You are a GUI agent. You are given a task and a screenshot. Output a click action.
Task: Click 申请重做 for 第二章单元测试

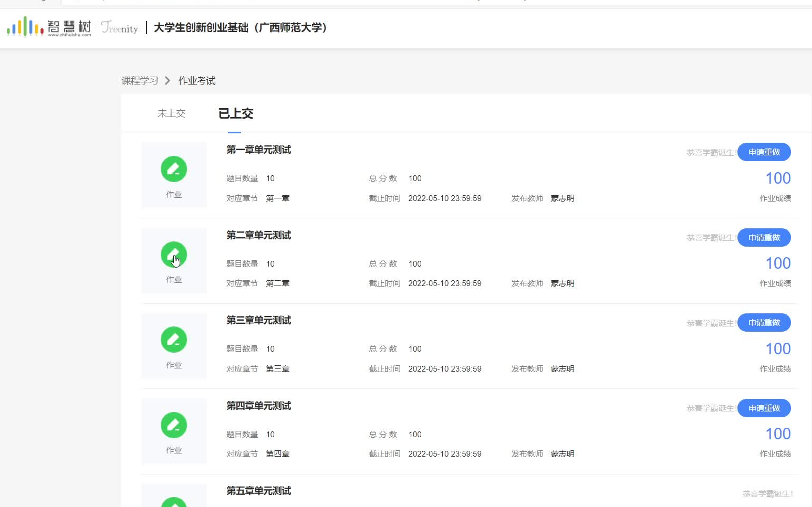764,237
